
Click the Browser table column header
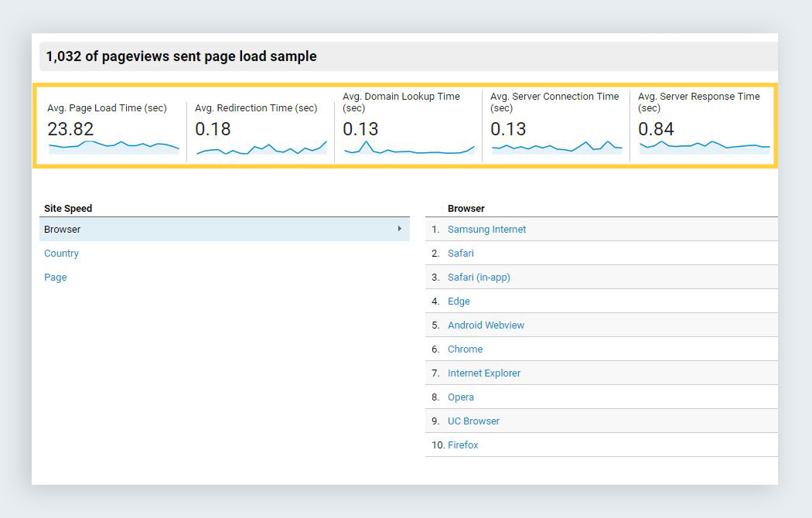click(x=466, y=209)
